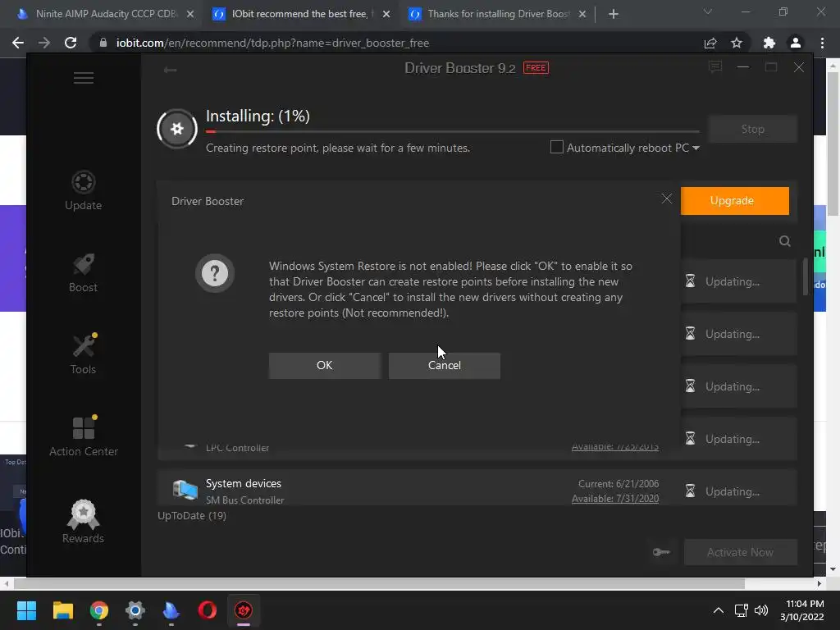Screen dimensions: 840x630
Task: Click the FREE edition badge
Action: click(x=536, y=68)
